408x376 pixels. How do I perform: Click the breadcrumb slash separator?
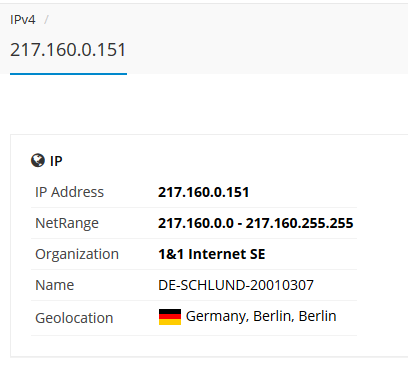click(x=46, y=20)
